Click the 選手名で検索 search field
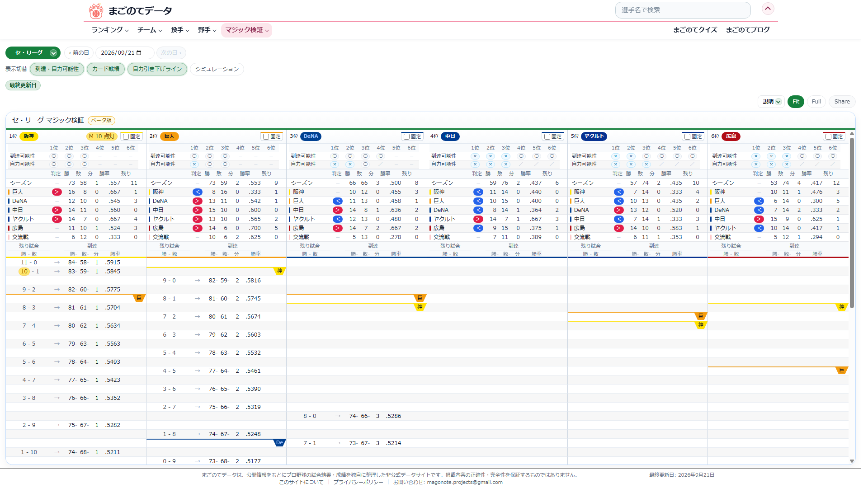The image size is (868, 488). 683,10
